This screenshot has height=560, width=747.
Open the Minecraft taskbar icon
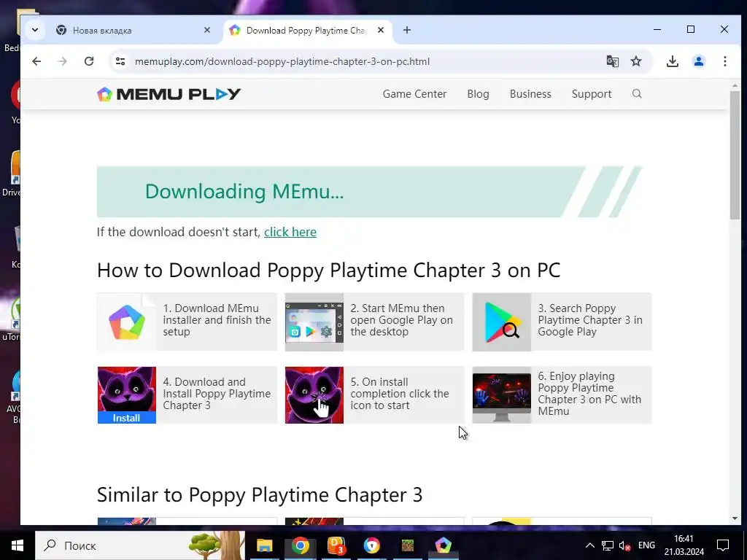(407, 545)
